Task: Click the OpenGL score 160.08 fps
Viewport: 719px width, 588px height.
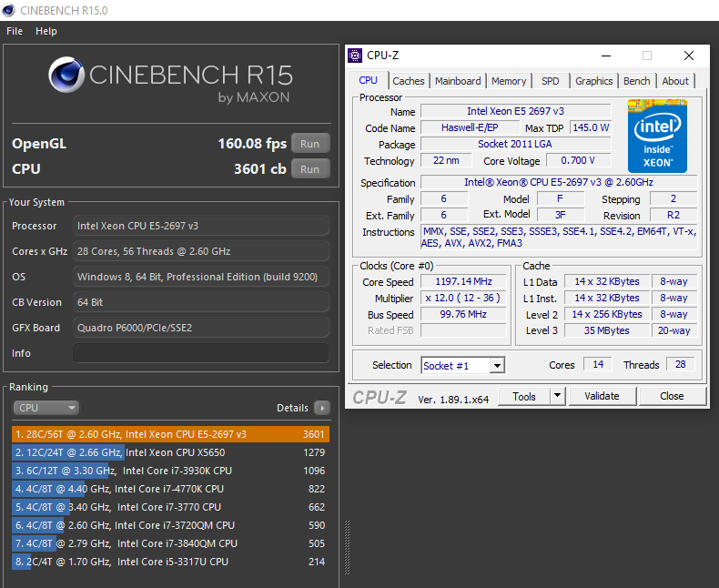Action: [252, 144]
